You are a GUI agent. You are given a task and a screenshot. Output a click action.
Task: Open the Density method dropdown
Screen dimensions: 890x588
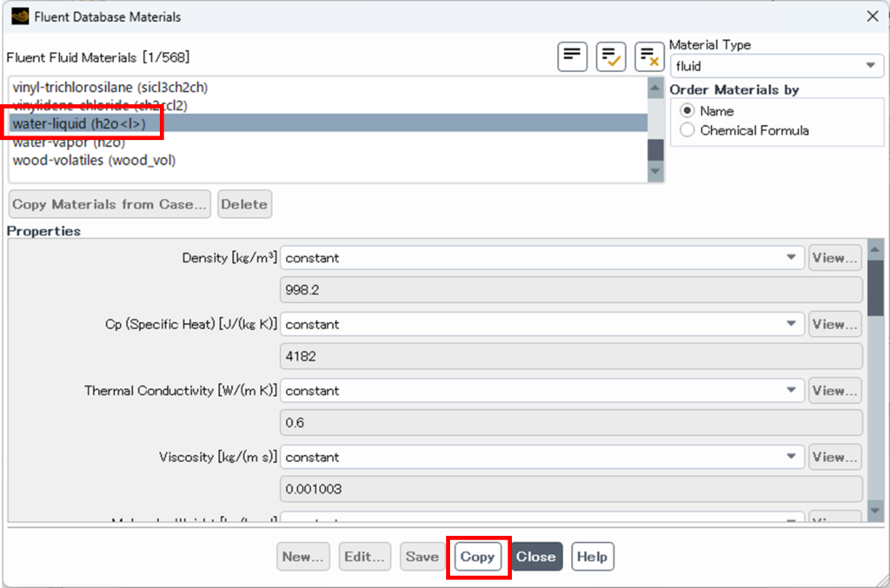coord(542,257)
